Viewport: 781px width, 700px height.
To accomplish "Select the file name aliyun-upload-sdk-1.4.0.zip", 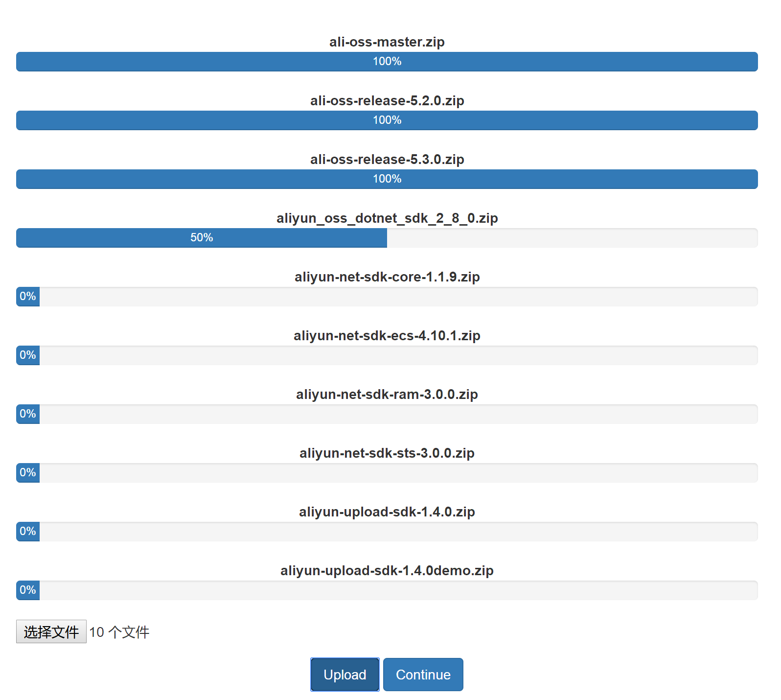I will pos(387,512).
